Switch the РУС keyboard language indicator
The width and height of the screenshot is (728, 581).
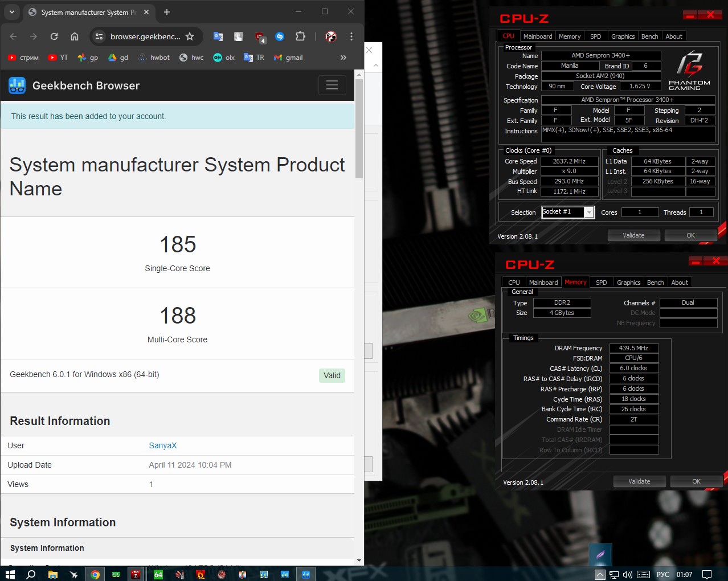(x=663, y=574)
